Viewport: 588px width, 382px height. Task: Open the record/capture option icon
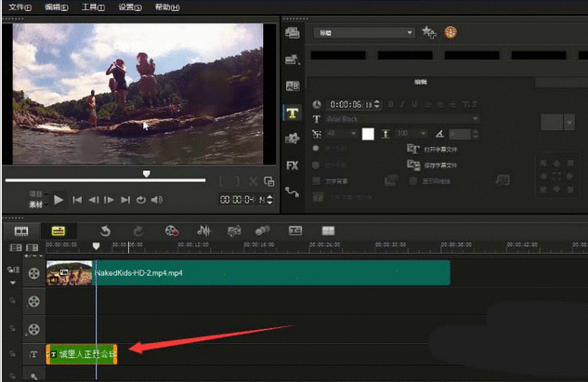(x=172, y=231)
